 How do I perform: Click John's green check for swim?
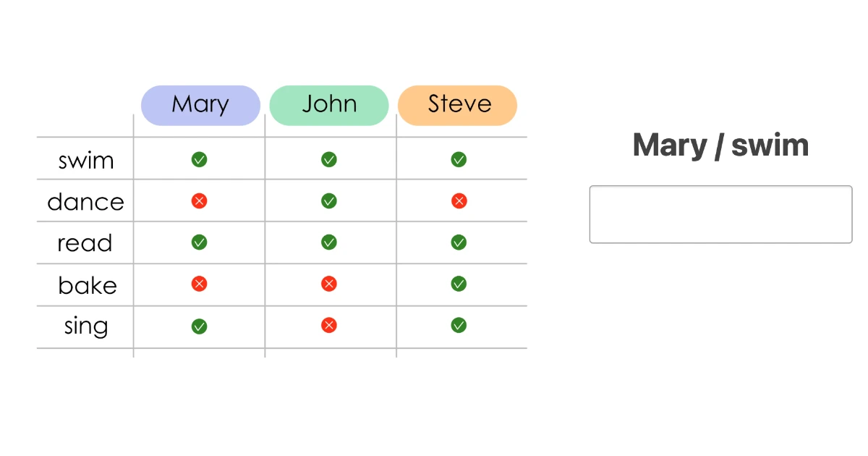pyautogui.click(x=329, y=159)
